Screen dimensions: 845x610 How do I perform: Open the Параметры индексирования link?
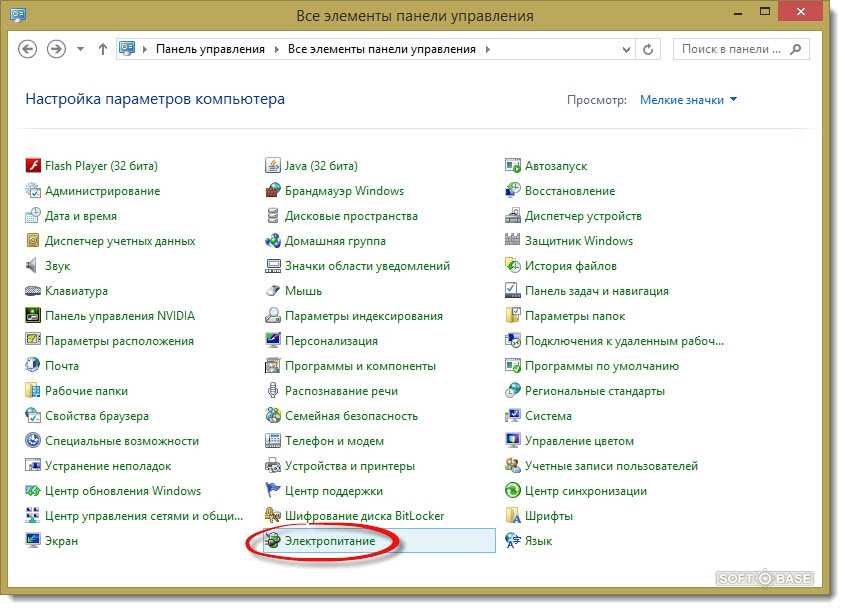(364, 316)
